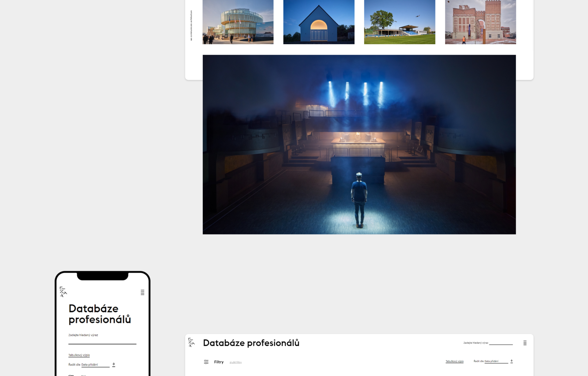Open the desktop hamburger menu icon
The image size is (588, 376).
coord(525,343)
